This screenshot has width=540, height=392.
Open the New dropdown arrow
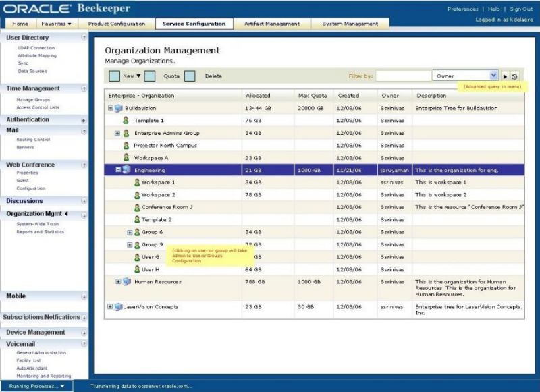click(x=138, y=76)
